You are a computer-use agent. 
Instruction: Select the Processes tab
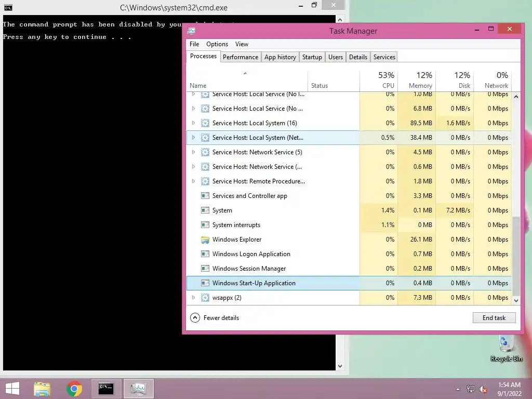(x=203, y=56)
